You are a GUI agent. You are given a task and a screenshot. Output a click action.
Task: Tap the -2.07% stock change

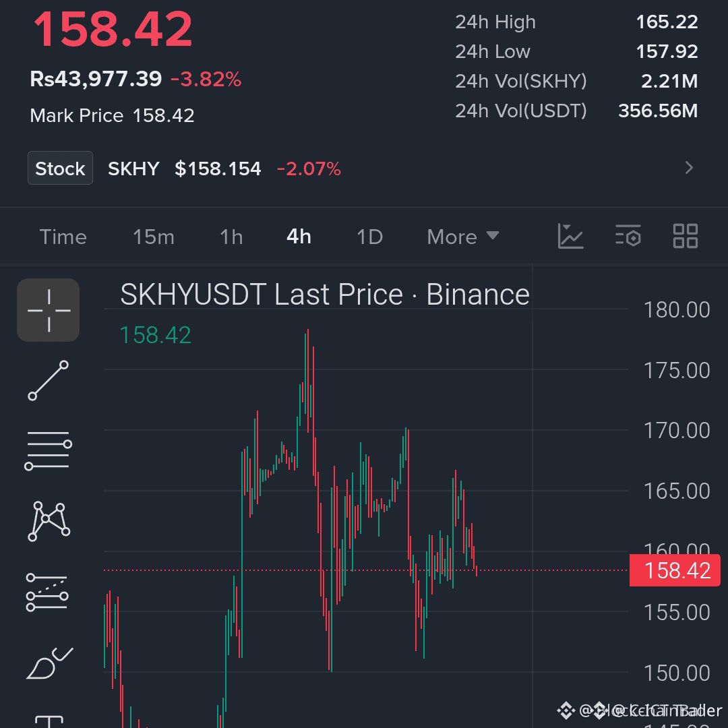[x=309, y=169]
